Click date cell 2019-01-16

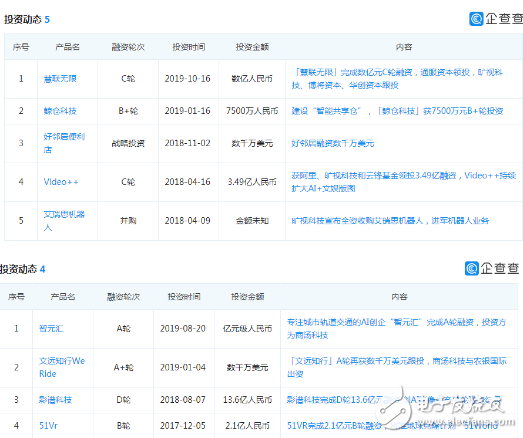[188, 111]
